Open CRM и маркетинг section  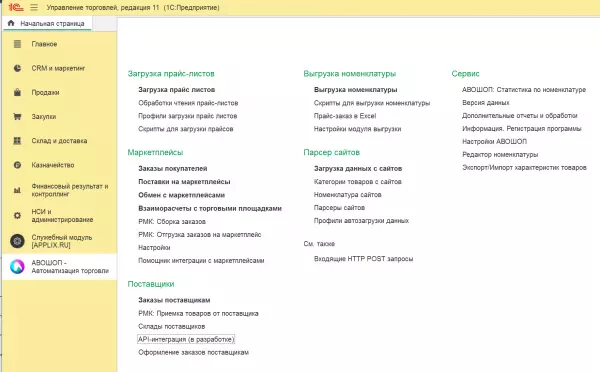point(59,68)
